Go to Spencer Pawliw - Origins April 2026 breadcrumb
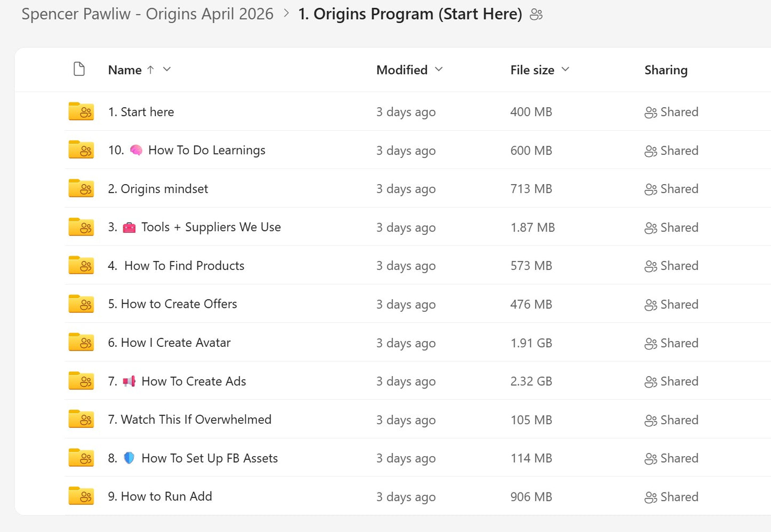The width and height of the screenshot is (771, 532). coord(147,14)
